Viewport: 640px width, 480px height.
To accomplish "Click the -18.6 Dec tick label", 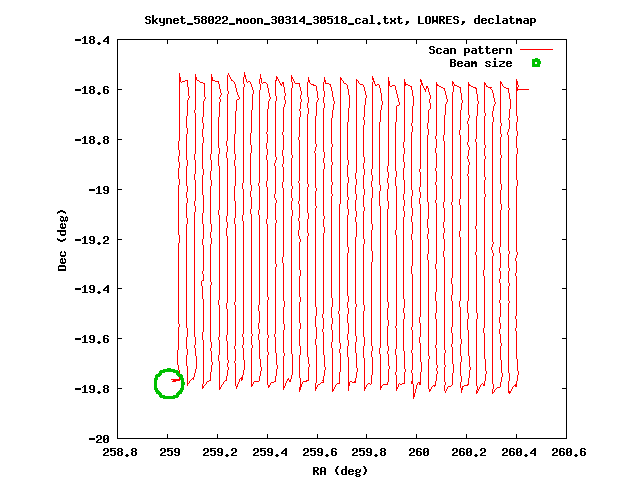I will [x=92, y=90].
